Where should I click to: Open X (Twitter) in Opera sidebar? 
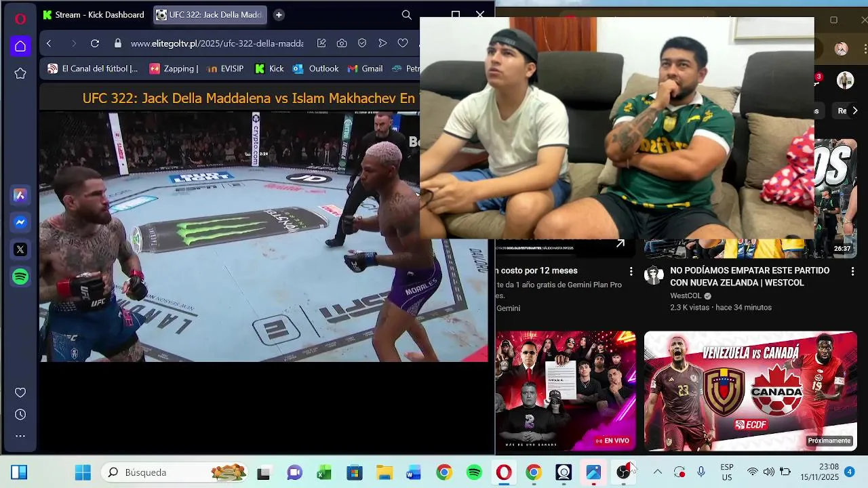[20, 249]
